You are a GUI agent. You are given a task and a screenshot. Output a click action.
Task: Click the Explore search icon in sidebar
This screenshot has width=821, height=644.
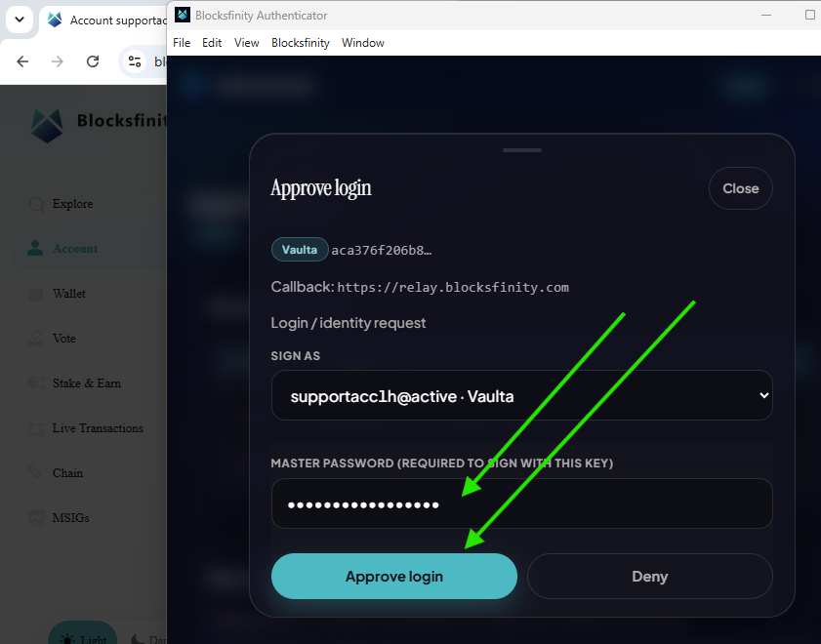click(36, 204)
